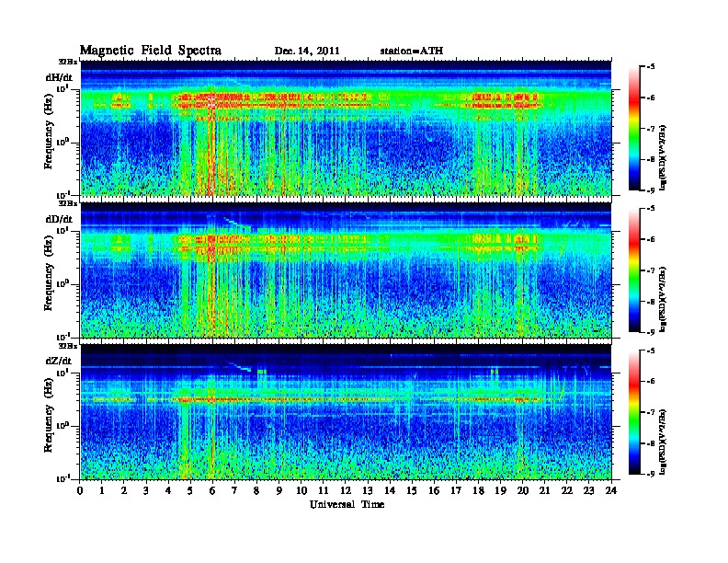Click hour '13' on Universal Time axis
The height and width of the screenshot is (563, 728).
point(368,490)
